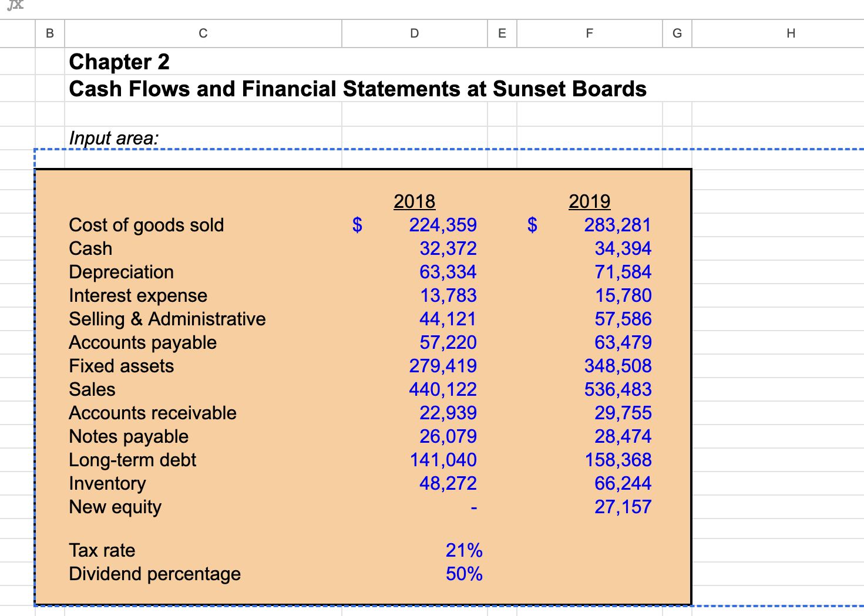Select the Cost of goods sold label cell
The image size is (864, 616).
pyautogui.click(x=146, y=225)
